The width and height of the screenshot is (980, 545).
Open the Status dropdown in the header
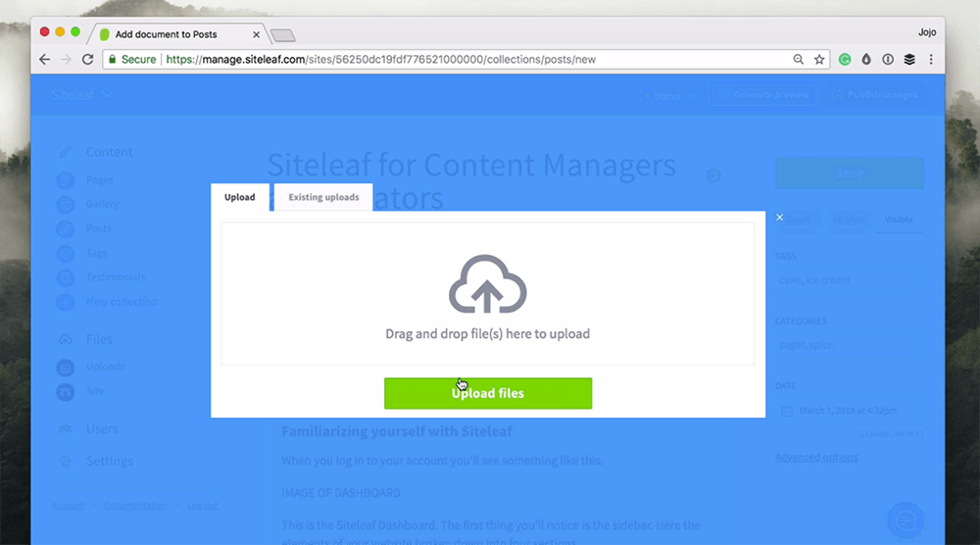point(668,96)
